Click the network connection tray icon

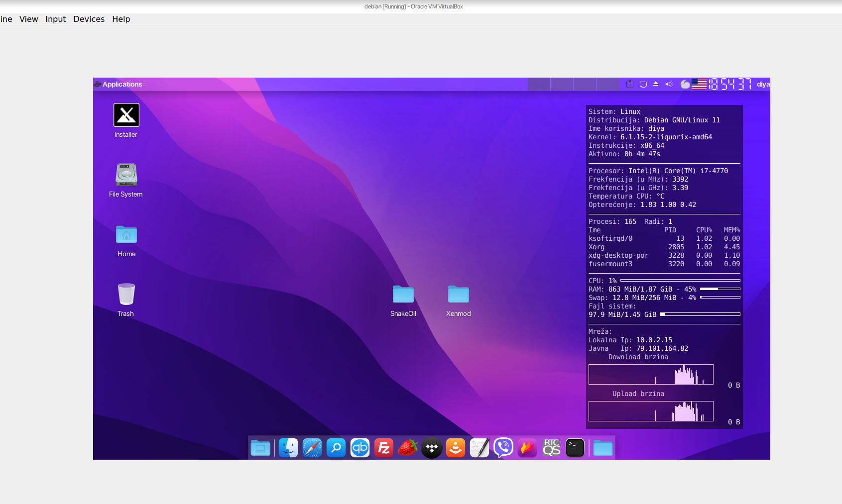(x=643, y=84)
